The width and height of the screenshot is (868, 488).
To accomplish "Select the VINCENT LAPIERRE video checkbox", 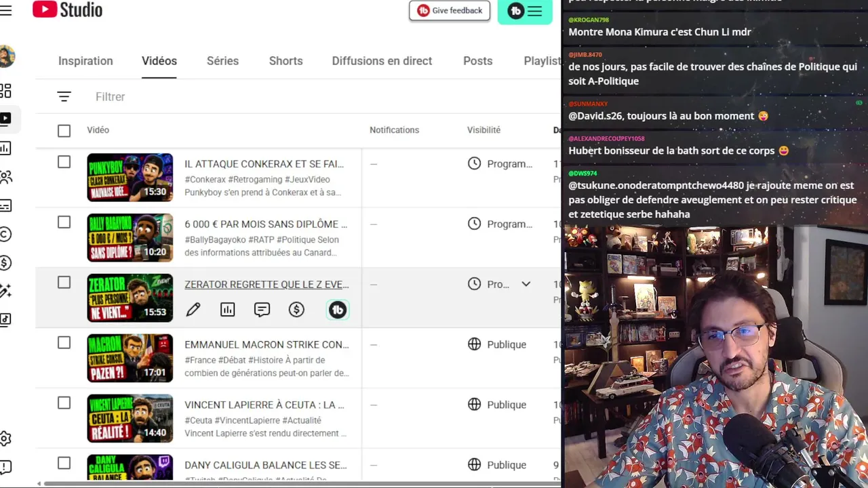I will tap(64, 403).
